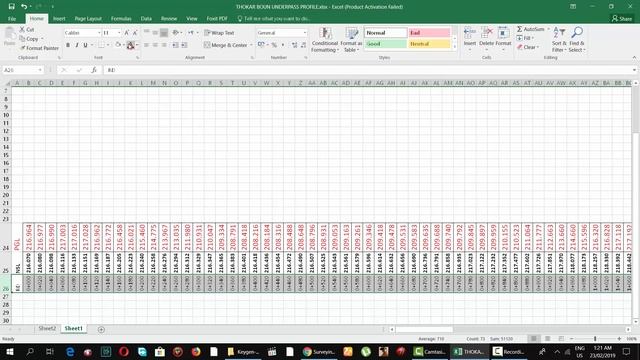Image resolution: width=640 pixels, height=360 pixels.
Task: Switch to Page Layout view in status bar
Action: click(x=548, y=339)
